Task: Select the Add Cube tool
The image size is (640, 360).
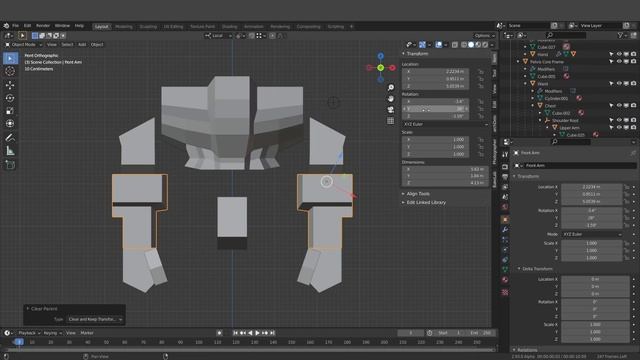Action: [x=10, y=165]
